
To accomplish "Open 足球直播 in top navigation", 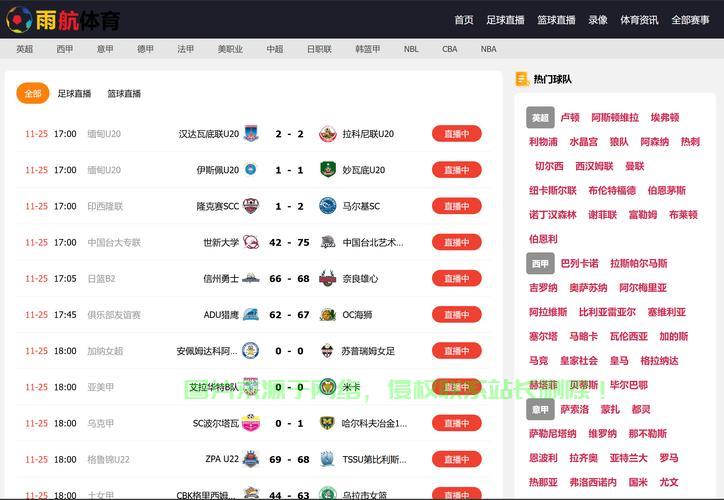I will click(x=505, y=20).
